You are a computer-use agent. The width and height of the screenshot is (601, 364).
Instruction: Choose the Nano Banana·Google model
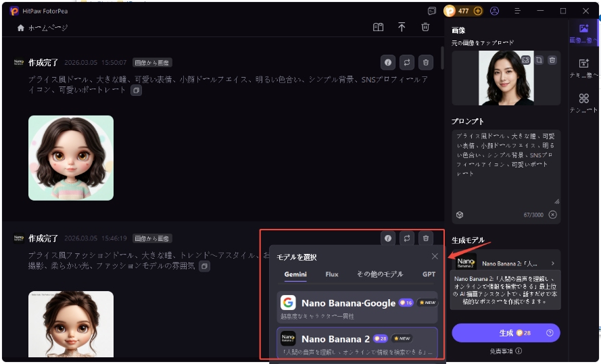[357, 307]
